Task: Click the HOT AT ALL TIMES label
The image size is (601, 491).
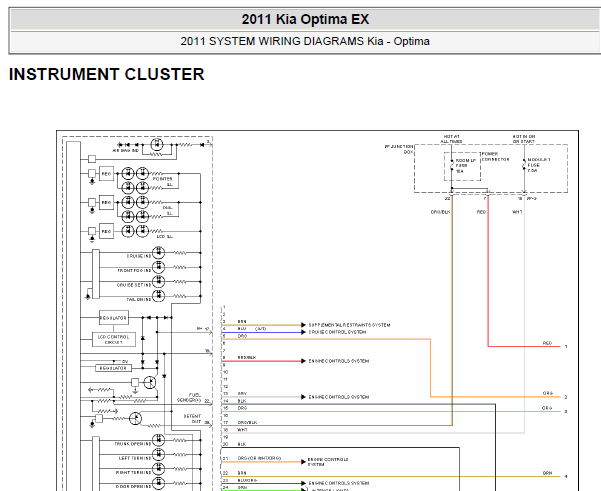Action: pyautogui.click(x=451, y=139)
